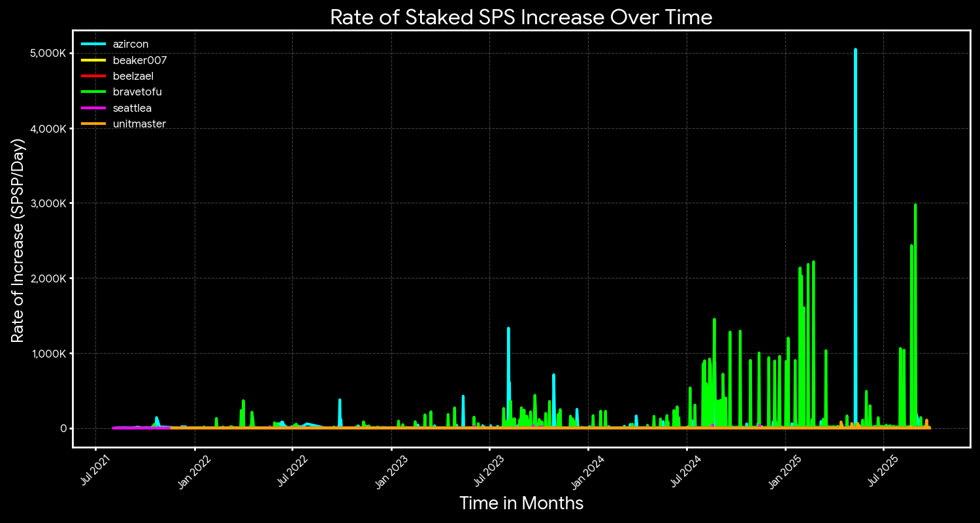Click the 2,000K y-axis tick label
980x523 pixels.
48,278
